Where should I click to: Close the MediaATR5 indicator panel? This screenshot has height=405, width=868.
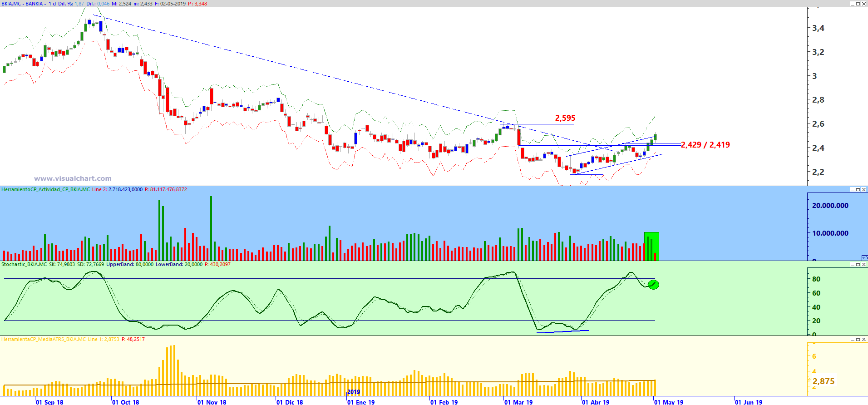(x=864, y=339)
